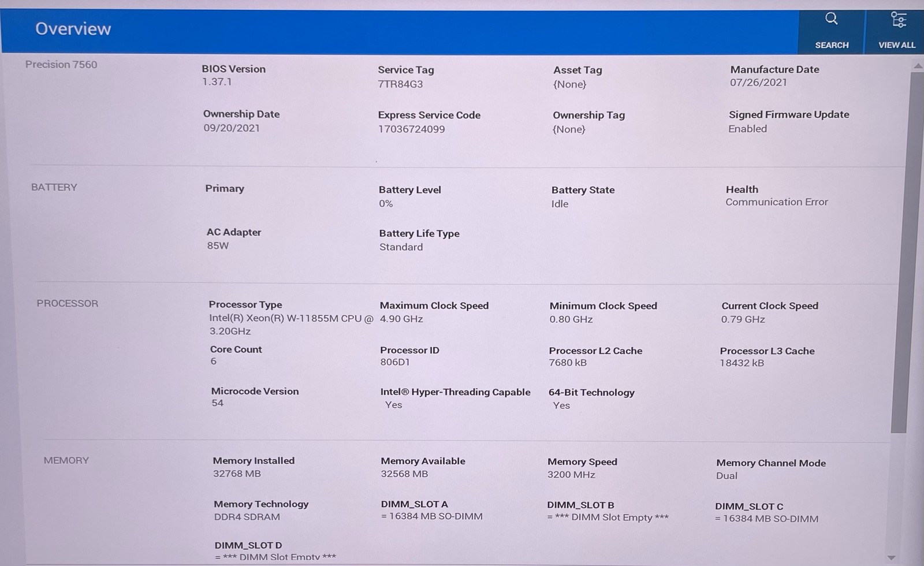Open the View All settings icon

click(898, 20)
